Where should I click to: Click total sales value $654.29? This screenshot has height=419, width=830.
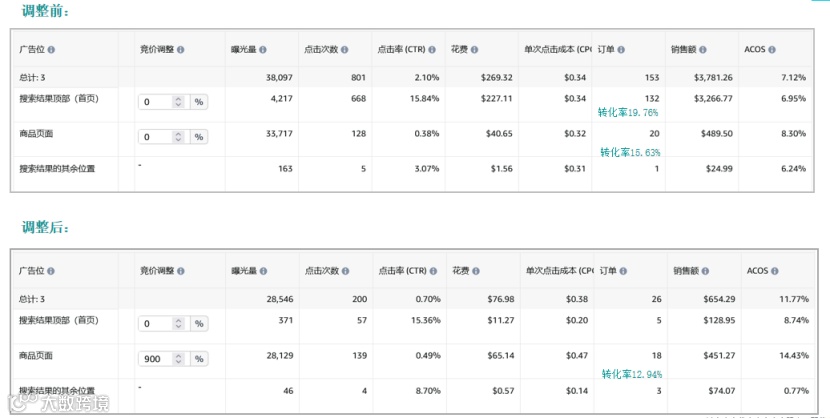(719, 299)
